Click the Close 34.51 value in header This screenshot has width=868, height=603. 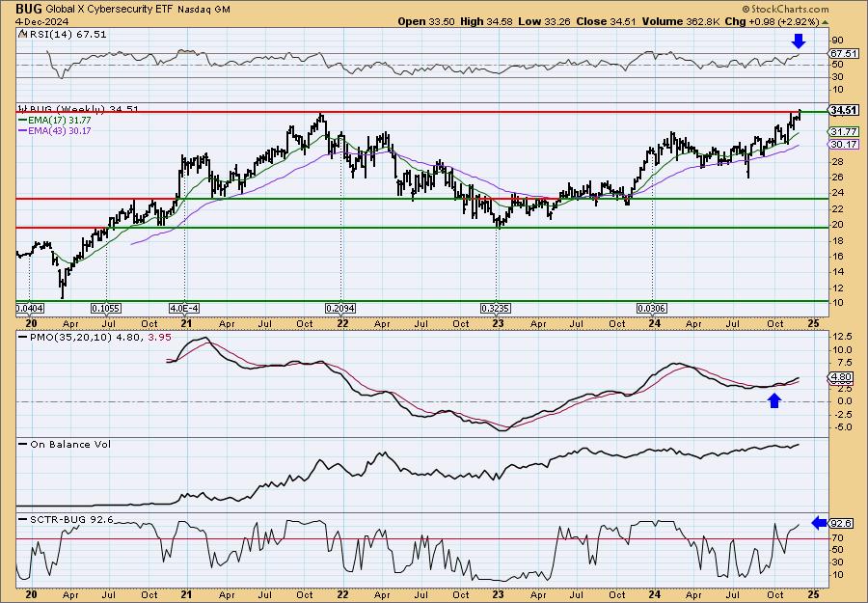607,21
